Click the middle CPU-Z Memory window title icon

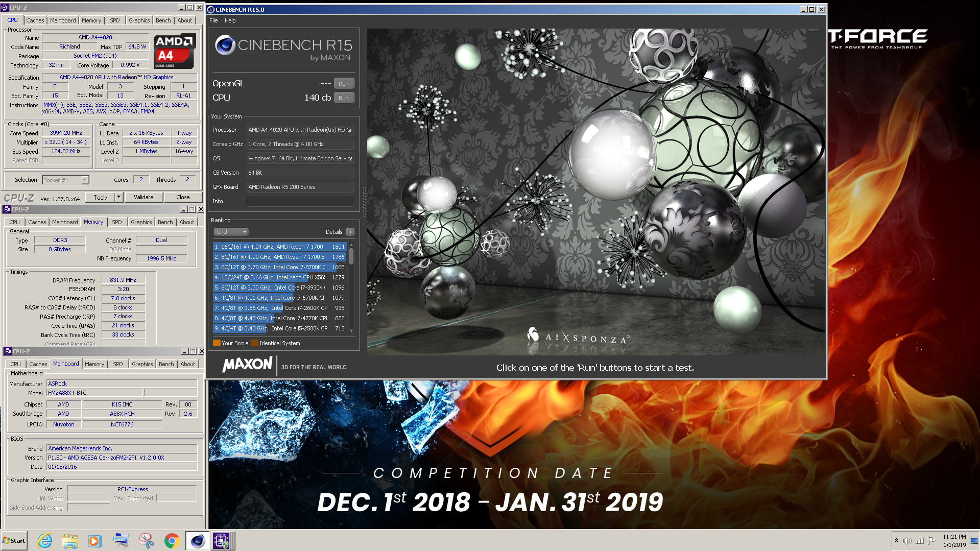tap(7, 209)
